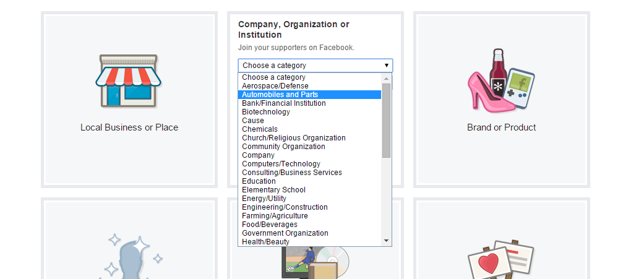Choose Computers/Technology category
The image size is (644, 279).
(x=281, y=164)
